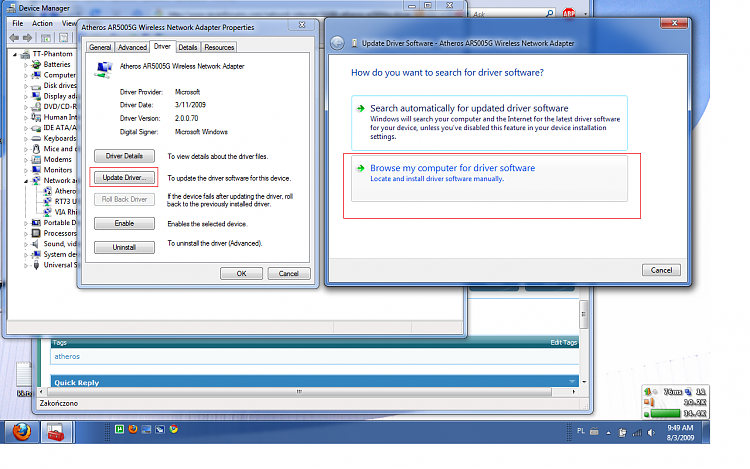Click OK in the Properties dialog

[x=241, y=273]
